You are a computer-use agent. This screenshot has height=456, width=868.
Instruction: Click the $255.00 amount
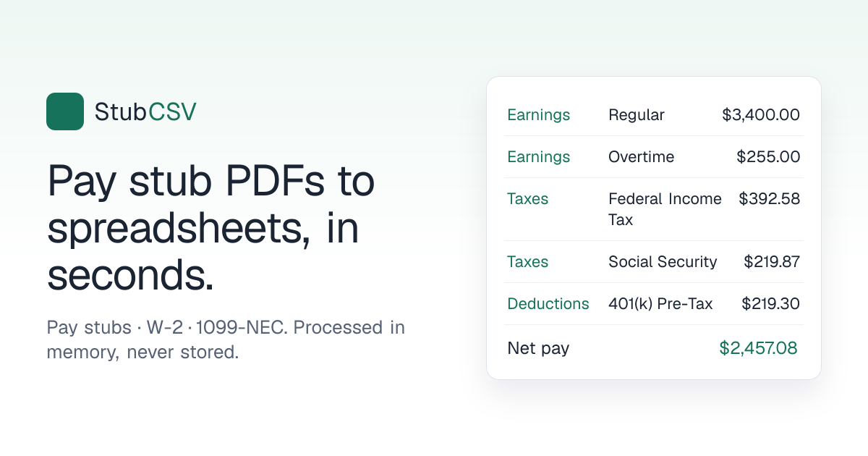(x=768, y=157)
